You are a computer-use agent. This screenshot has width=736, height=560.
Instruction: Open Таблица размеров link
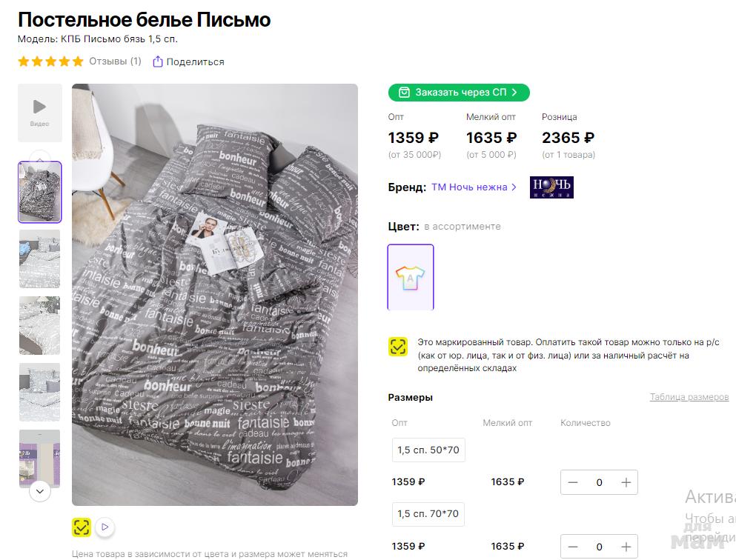(689, 397)
